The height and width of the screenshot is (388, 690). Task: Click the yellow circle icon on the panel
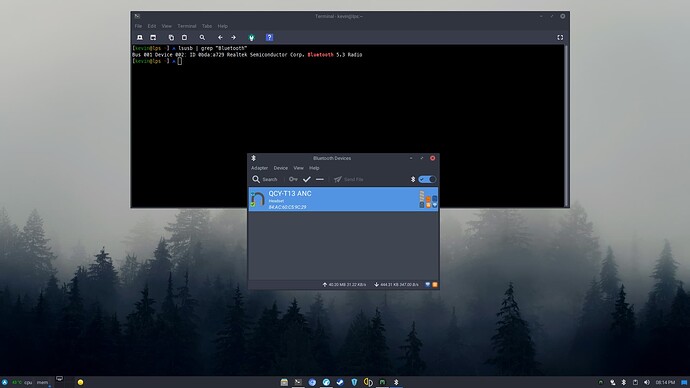pyautogui.click(x=81, y=383)
